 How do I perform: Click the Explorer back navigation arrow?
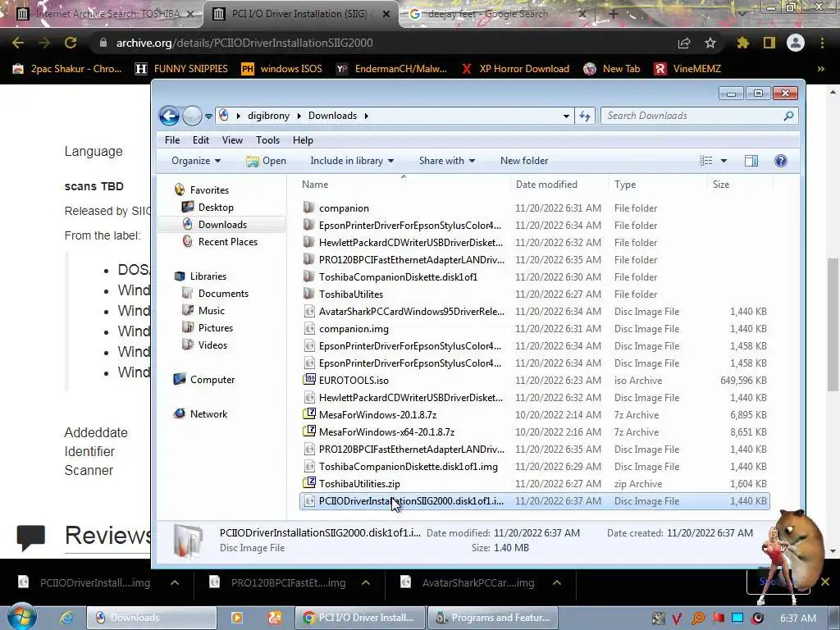click(x=169, y=116)
